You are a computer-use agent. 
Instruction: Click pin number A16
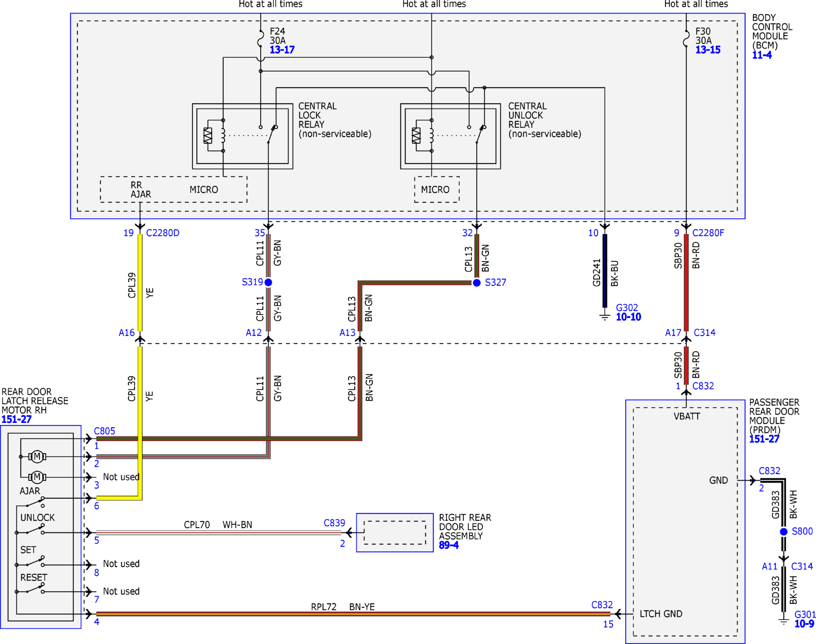(x=127, y=333)
